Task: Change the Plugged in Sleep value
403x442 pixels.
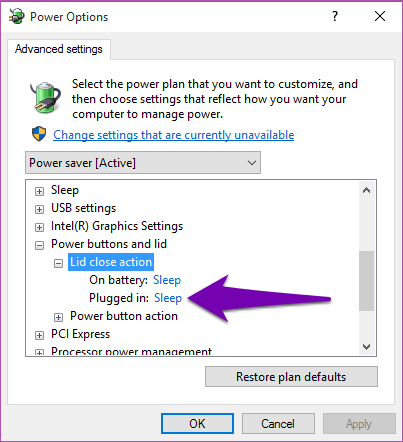Action: pos(168,298)
